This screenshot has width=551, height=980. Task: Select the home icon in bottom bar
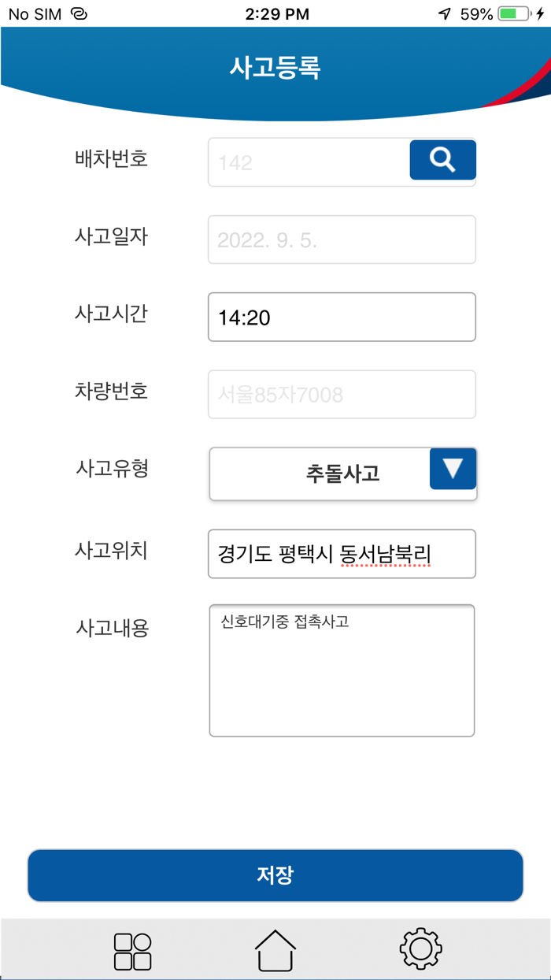click(x=275, y=949)
